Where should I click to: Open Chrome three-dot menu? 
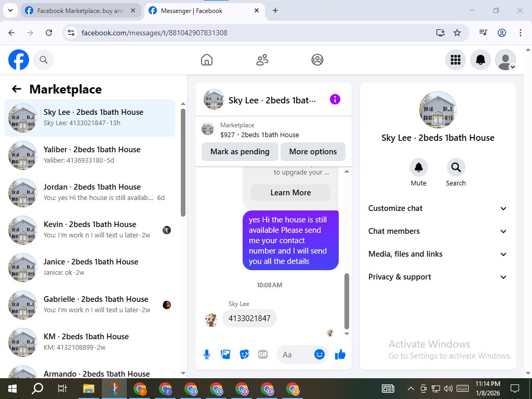521,33
